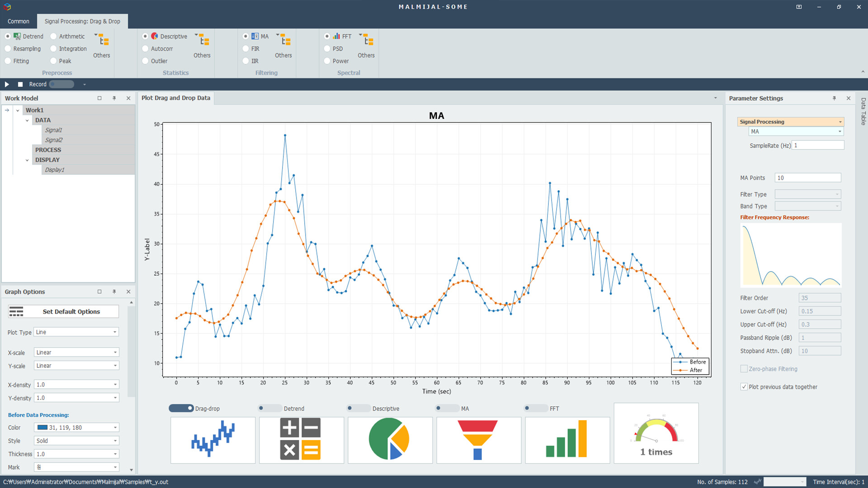868x488 pixels.
Task: Click the Descriptive pie chart tile
Action: coord(390,440)
